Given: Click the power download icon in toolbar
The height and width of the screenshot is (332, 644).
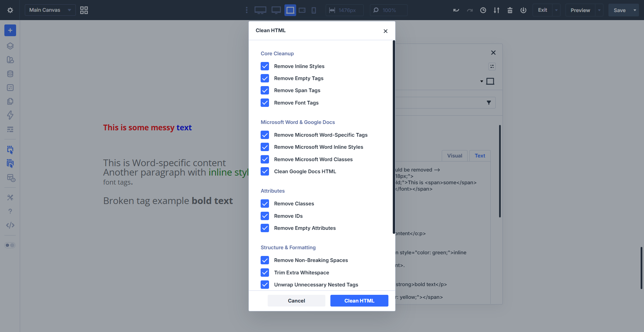Looking at the screenshot, I should [523, 10].
